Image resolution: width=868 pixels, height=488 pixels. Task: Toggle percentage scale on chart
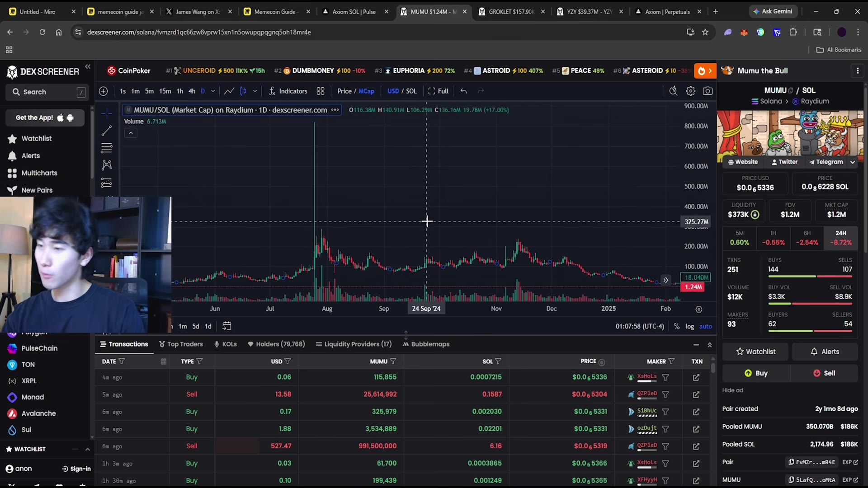[677, 326]
